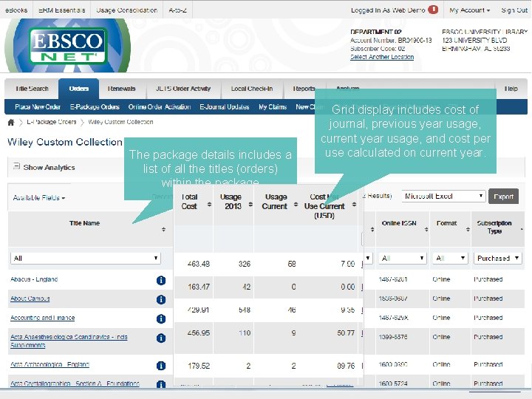Click the red alert notification icon
This screenshot has width=532, height=399.
[x=433, y=10]
